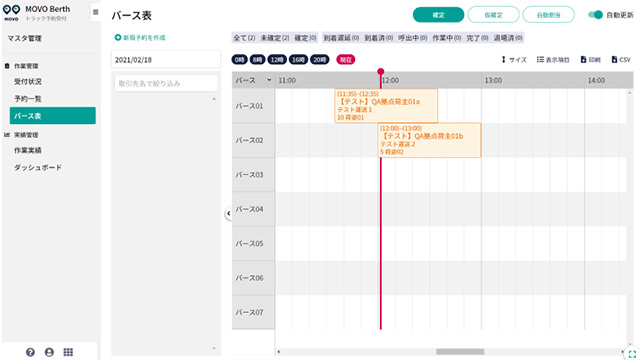Jump to 12時 time chip

click(x=277, y=60)
